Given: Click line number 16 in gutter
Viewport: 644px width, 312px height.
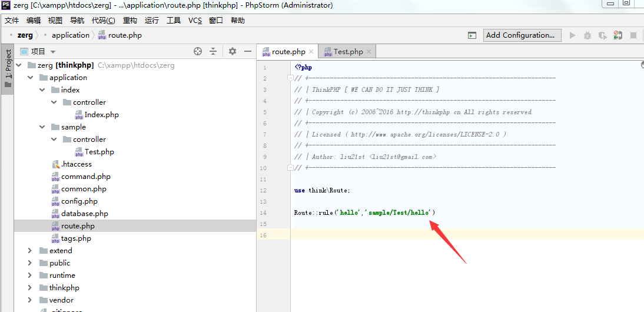Looking at the screenshot, I should pyautogui.click(x=263, y=235).
